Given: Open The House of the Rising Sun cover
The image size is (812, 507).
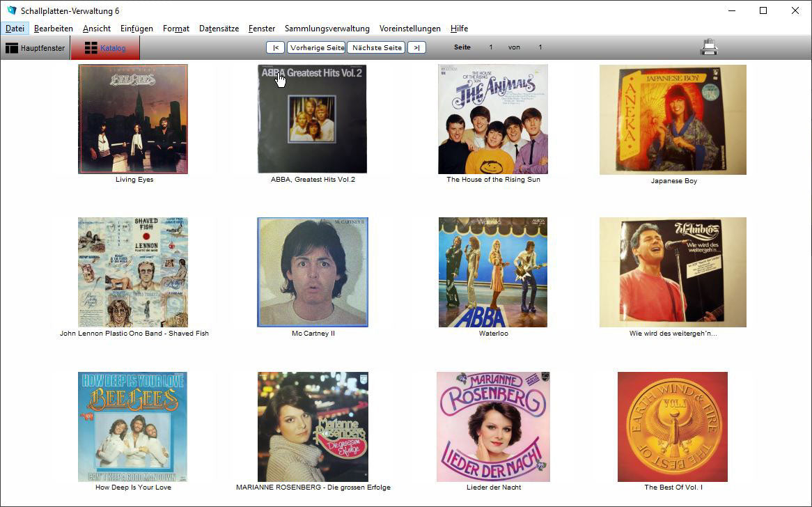Looking at the screenshot, I should [492, 118].
